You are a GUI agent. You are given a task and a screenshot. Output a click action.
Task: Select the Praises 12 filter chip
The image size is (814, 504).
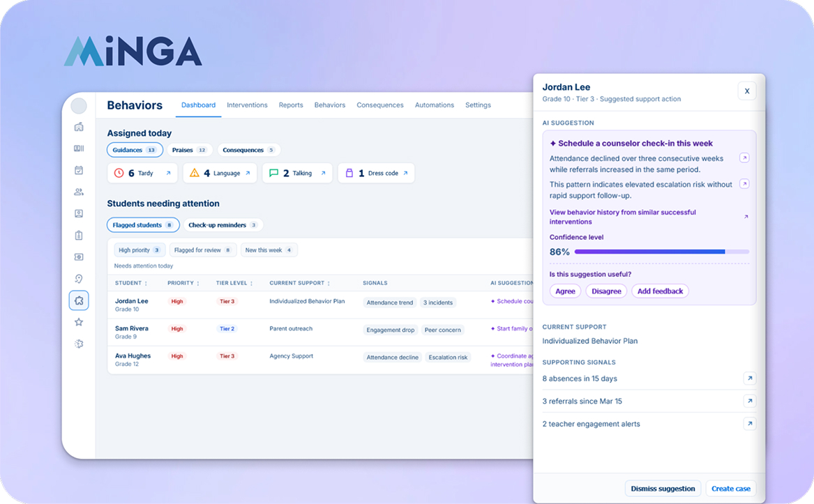[x=190, y=150]
